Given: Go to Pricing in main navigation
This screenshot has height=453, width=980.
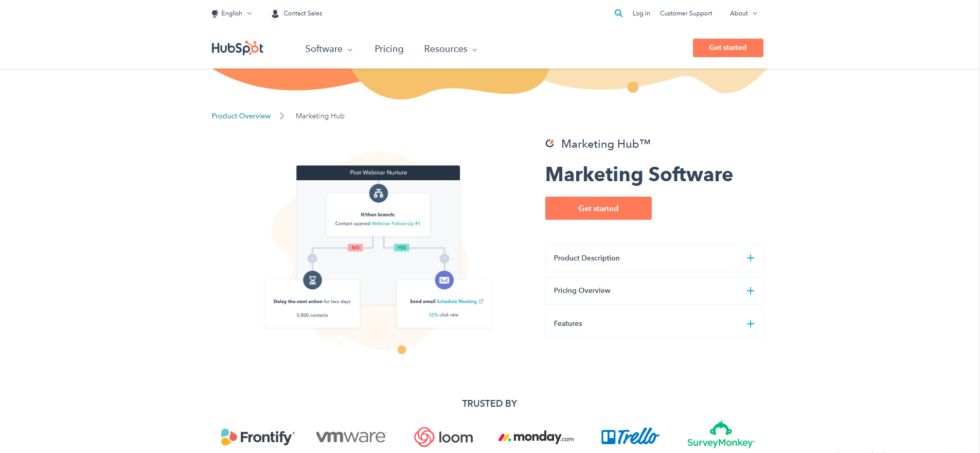Looking at the screenshot, I should pos(389,49).
